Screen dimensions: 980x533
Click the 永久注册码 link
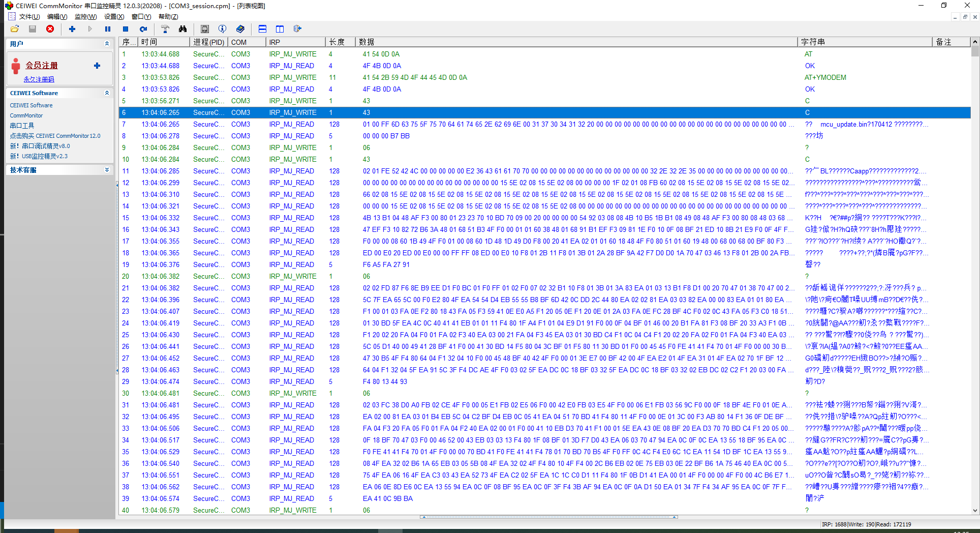pos(39,79)
